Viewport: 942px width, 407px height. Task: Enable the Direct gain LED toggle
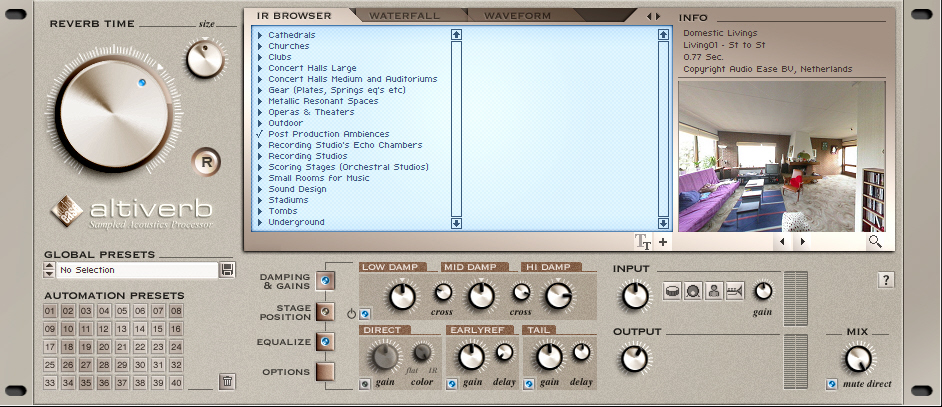point(364,384)
